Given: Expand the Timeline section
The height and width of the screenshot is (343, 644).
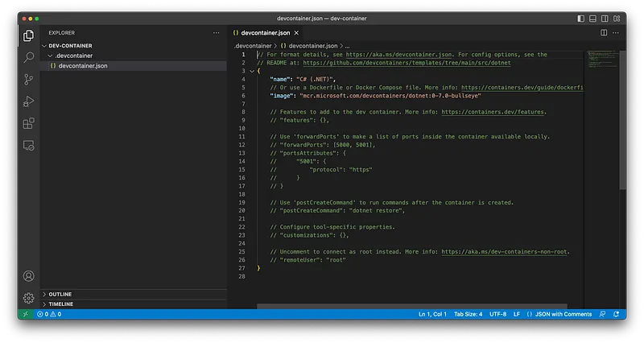Looking at the screenshot, I should (x=61, y=304).
